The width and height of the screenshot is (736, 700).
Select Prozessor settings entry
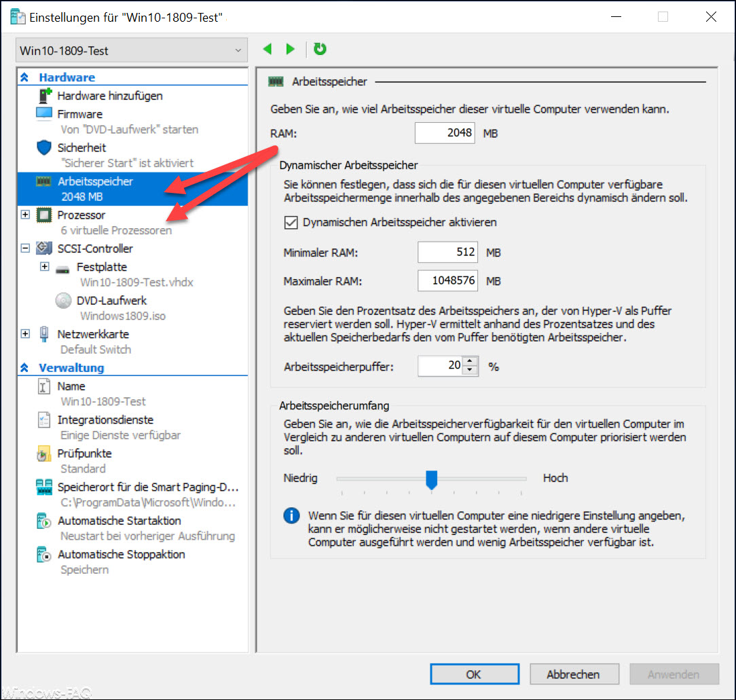pos(81,215)
